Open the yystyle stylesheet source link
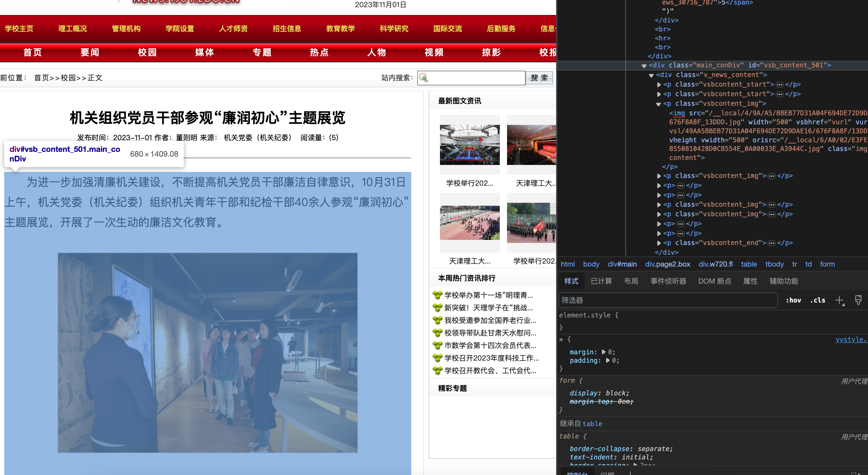Screen dimensions: 868x475 [x=851, y=340]
